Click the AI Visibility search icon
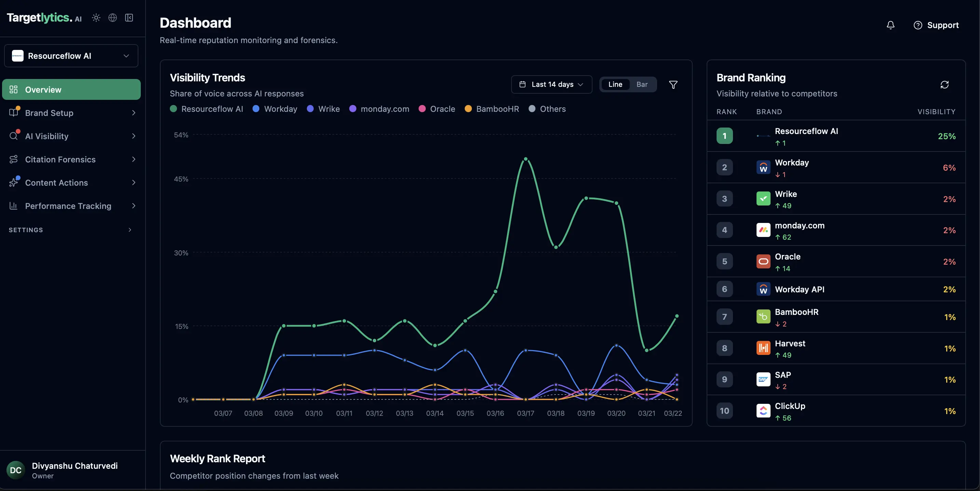The width and height of the screenshot is (980, 491). click(14, 136)
